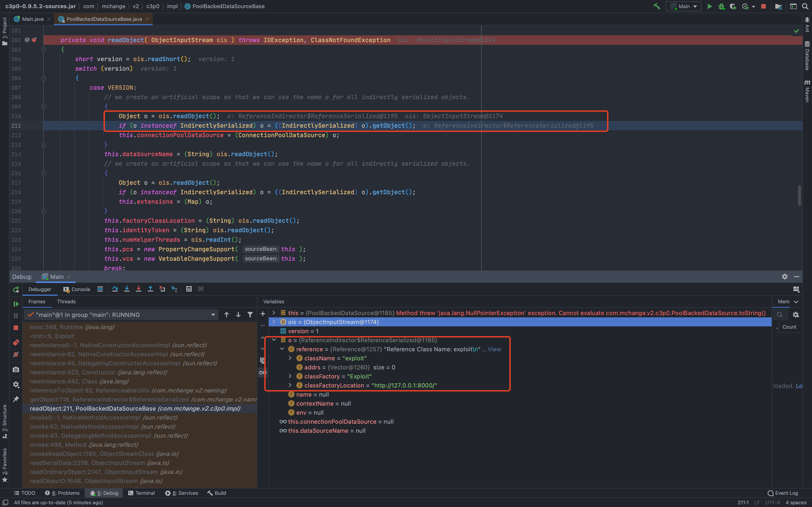Click the Step Into debugger icon
The width and height of the screenshot is (812, 507).
pyautogui.click(x=127, y=289)
